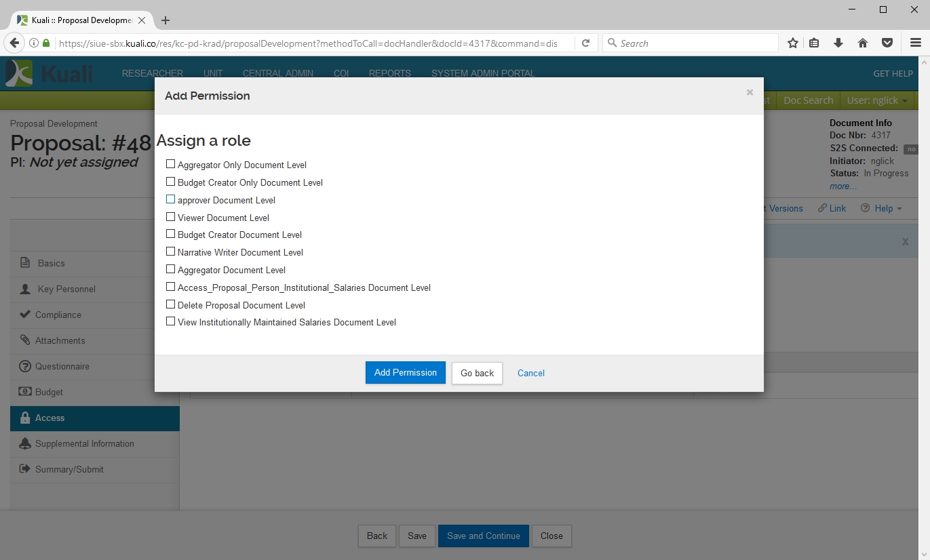Open a new browser tab with plus icon

click(166, 20)
